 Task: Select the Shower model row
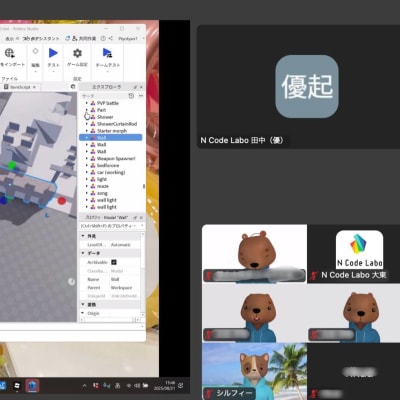point(111,117)
